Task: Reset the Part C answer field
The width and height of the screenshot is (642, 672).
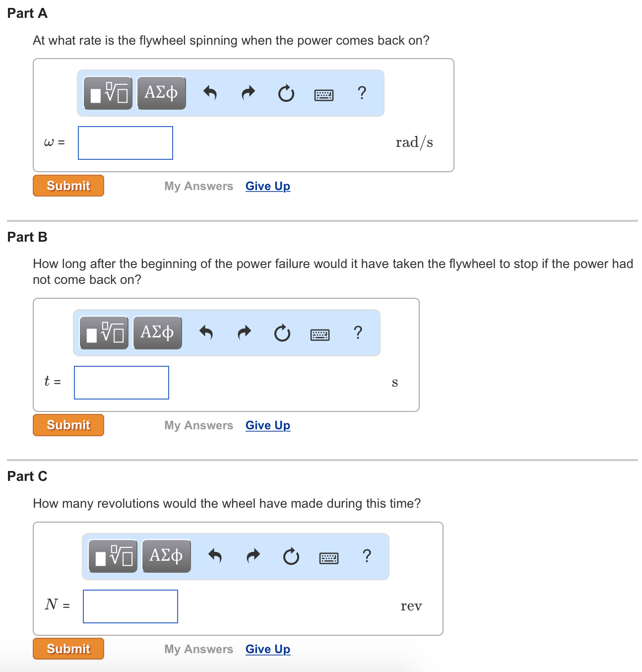Action: [291, 556]
